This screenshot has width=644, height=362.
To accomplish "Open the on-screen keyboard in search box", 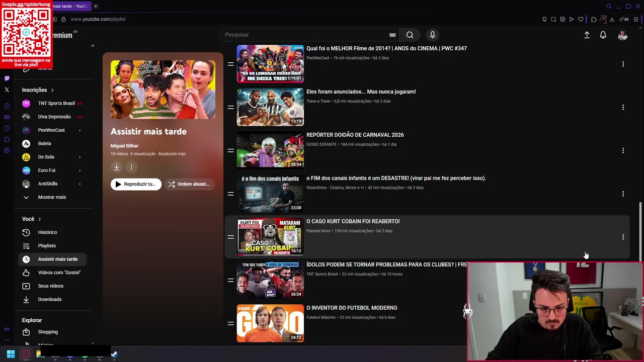I will tap(392, 35).
